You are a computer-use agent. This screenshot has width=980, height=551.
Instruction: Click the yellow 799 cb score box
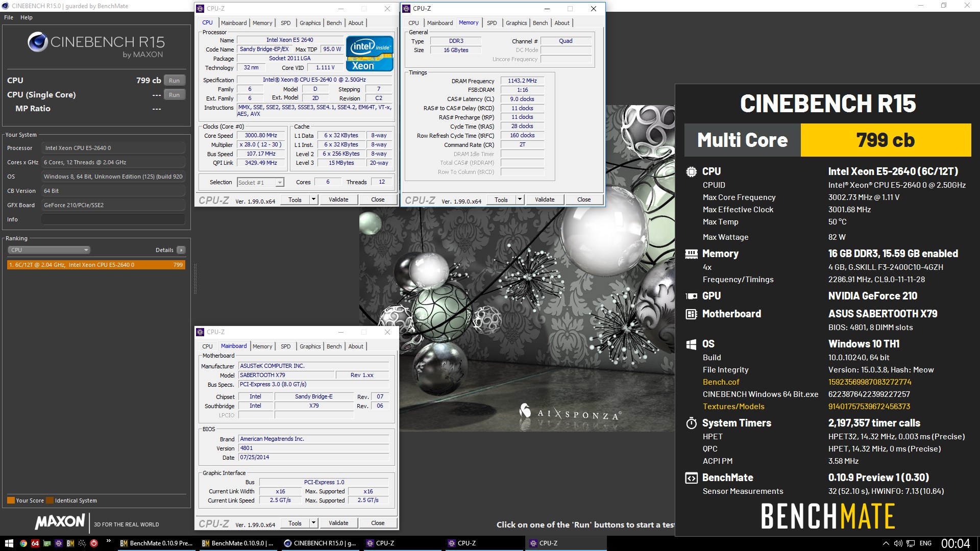(x=886, y=140)
